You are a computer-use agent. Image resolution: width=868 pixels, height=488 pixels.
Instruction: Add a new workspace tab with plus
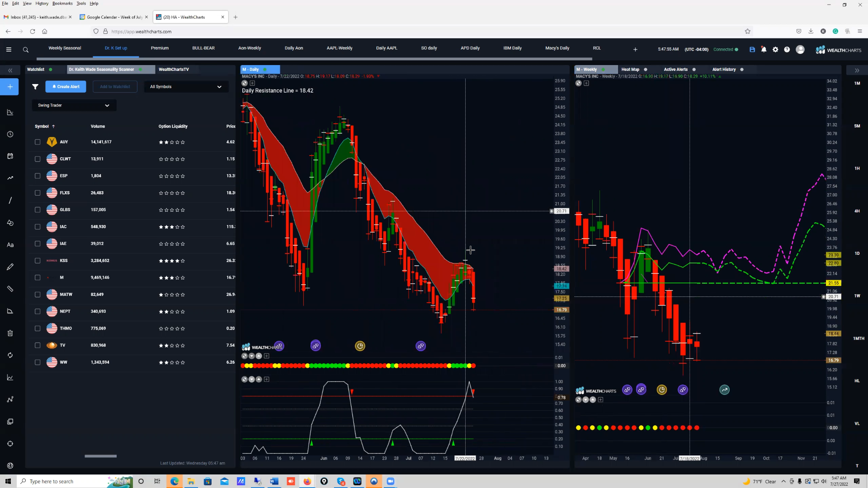(x=635, y=49)
